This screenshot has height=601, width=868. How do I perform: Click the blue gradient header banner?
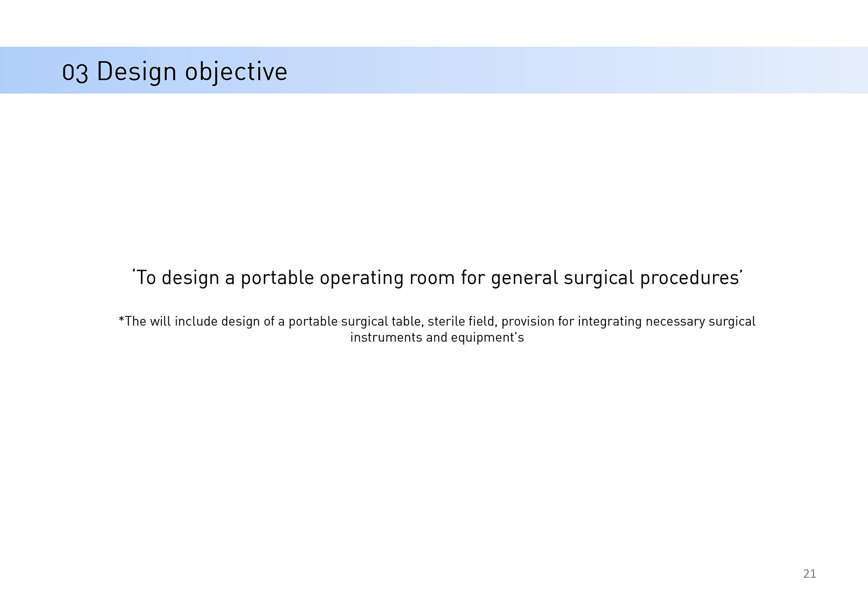click(x=434, y=70)
